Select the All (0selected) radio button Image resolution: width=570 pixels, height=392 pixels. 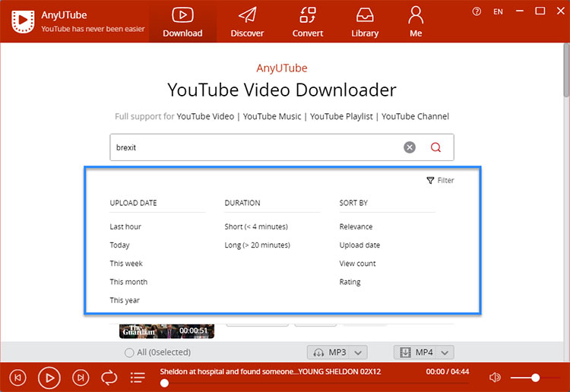coord(129,352)
